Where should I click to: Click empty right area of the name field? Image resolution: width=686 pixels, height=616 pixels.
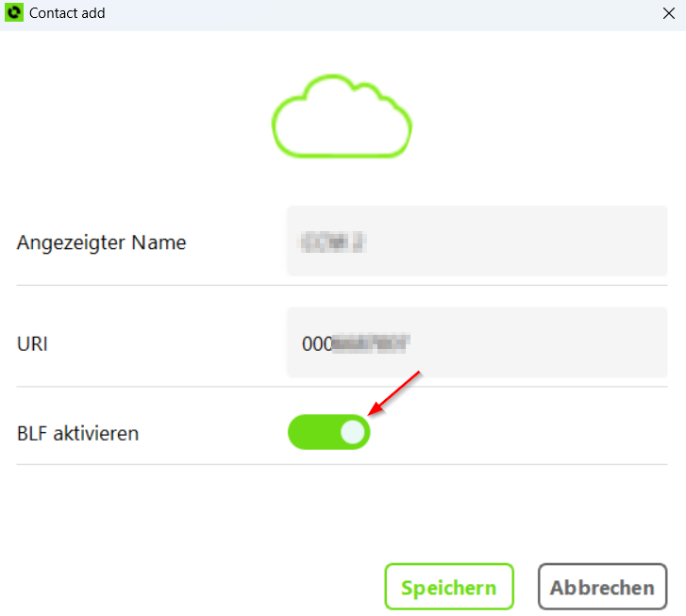click(x=516, y=241)
